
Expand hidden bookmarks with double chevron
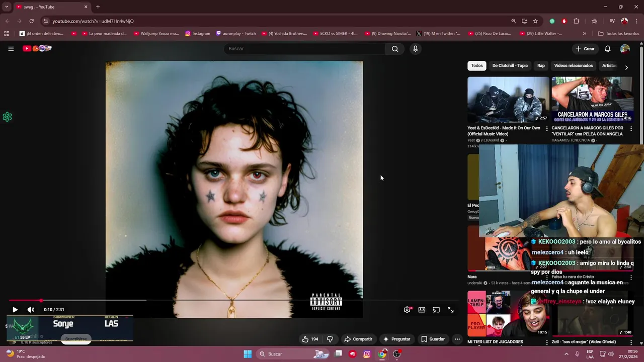[584, 34]
